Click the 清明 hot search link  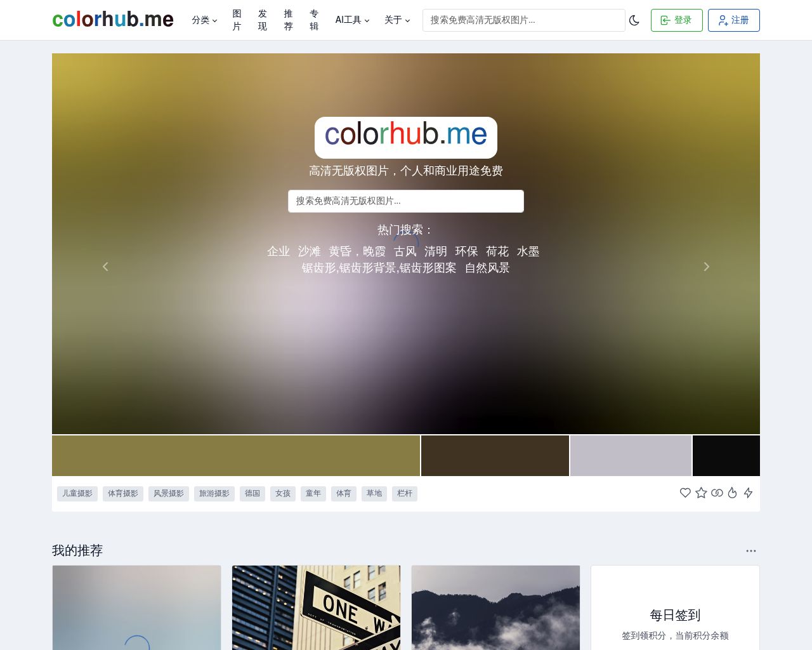tap(436, 251)
